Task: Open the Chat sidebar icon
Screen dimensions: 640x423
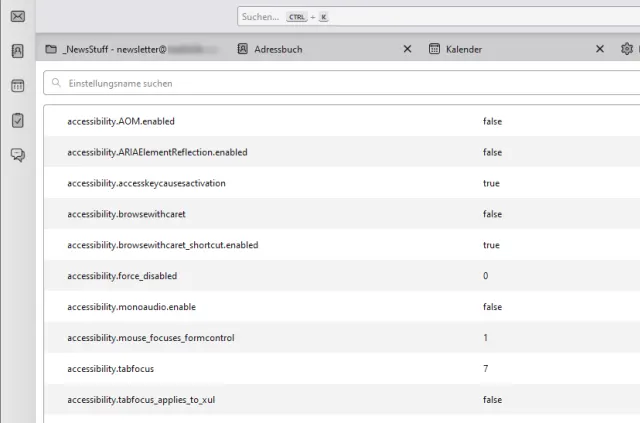Action: pyautogui.click(x=17, y=154)
